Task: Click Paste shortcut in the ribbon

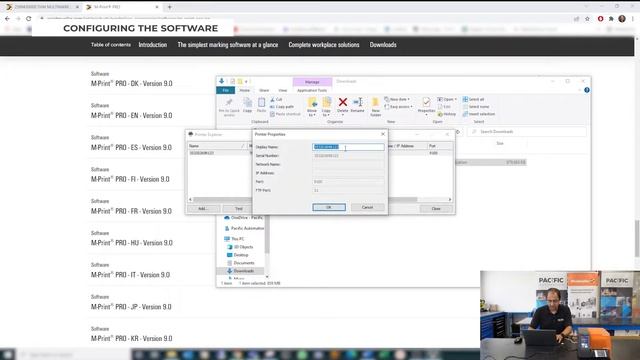Action: point(285,114)
